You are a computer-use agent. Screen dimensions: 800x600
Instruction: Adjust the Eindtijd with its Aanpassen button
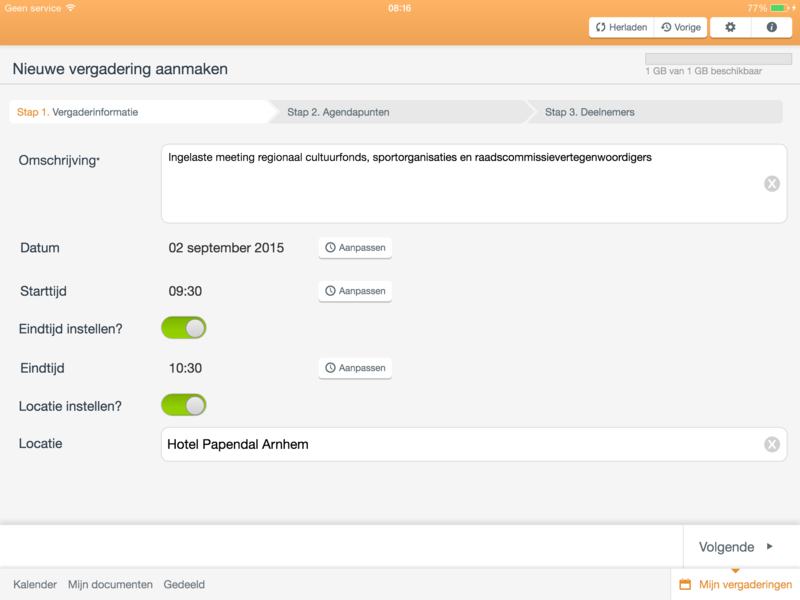[x=355, y=368]
